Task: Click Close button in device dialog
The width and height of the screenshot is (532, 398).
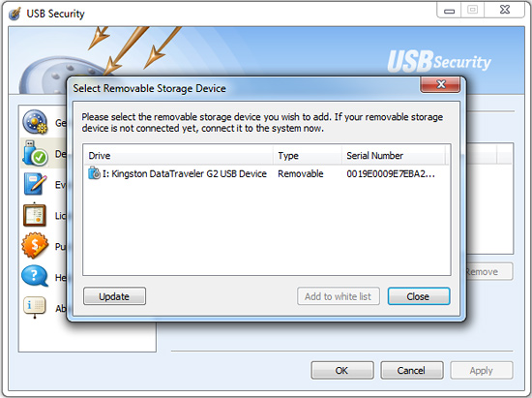Action: click(x=419, y=296)
